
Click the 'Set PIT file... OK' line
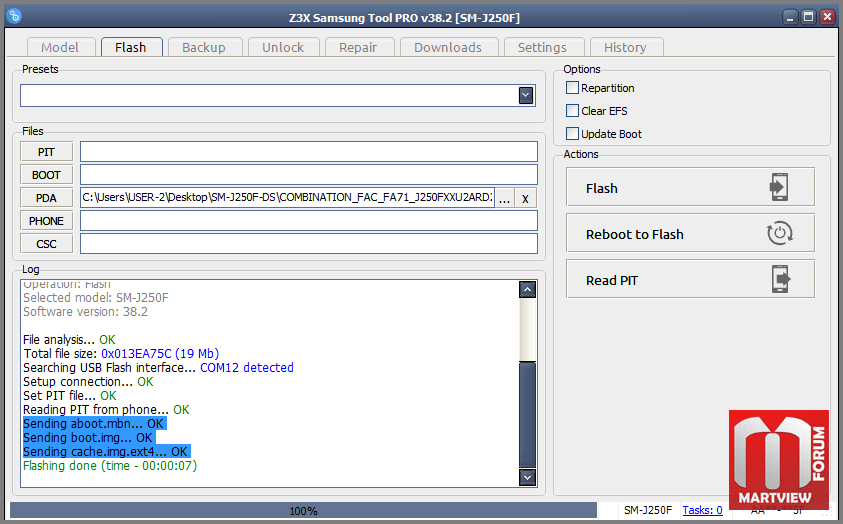[x=70, y=396]
